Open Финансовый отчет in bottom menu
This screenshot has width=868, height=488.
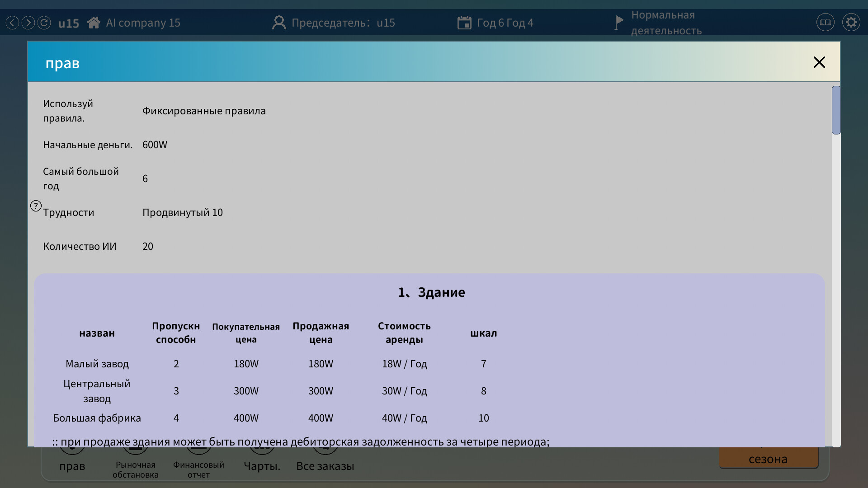coord(198,469)
